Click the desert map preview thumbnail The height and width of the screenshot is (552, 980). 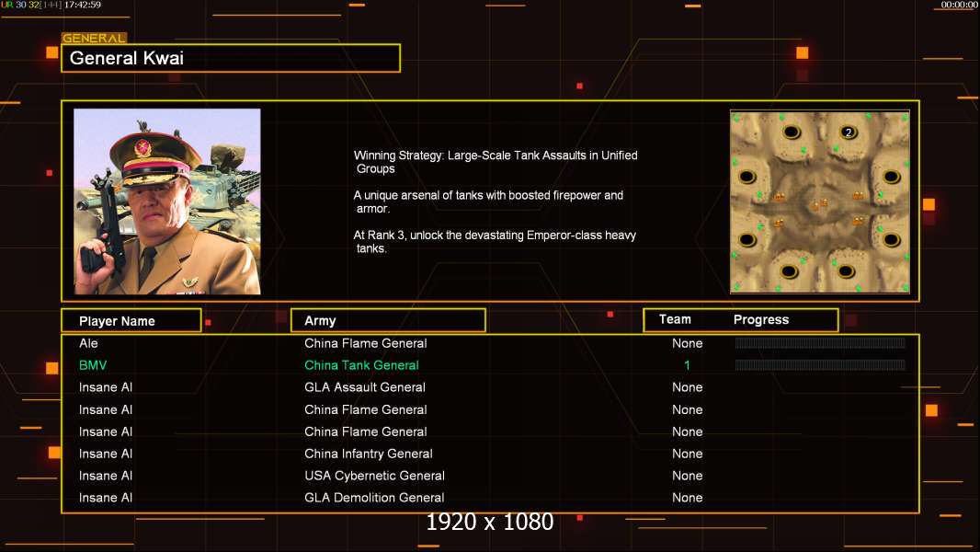pos(820,201)
